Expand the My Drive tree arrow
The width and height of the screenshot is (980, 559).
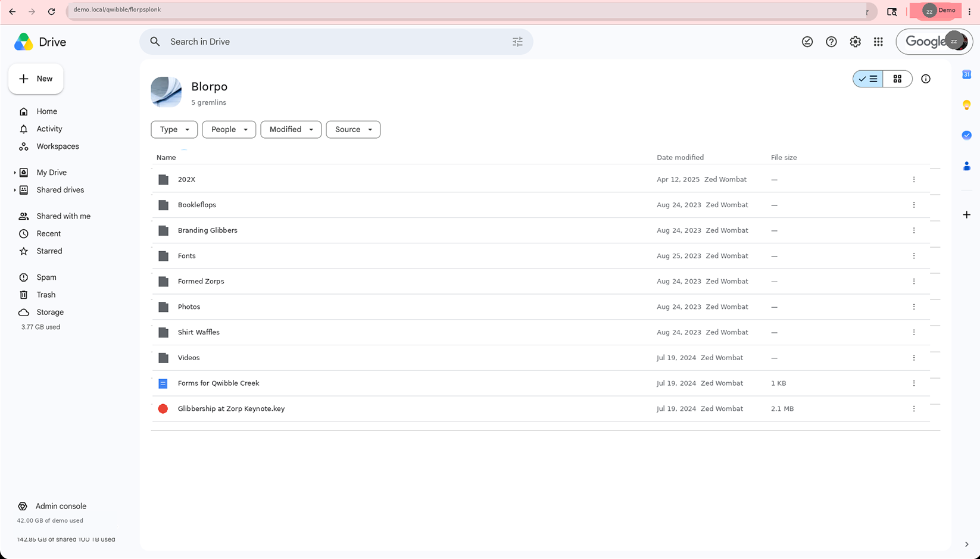(15, 173)
